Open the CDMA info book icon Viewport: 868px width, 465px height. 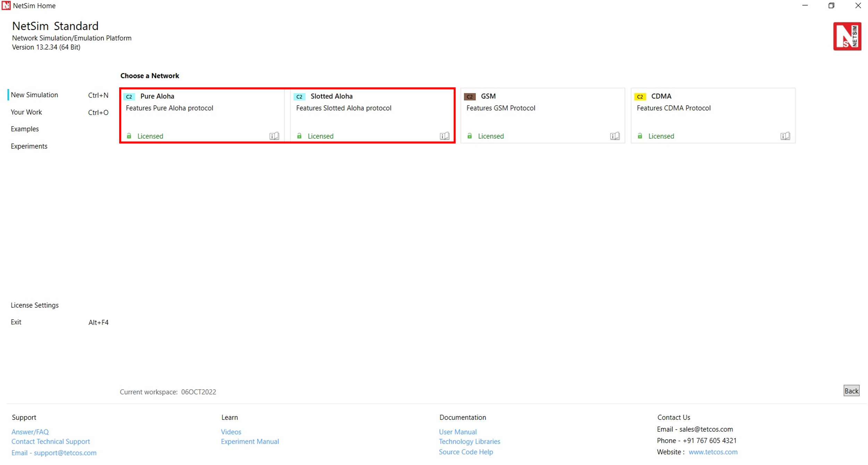pos(785,136)
